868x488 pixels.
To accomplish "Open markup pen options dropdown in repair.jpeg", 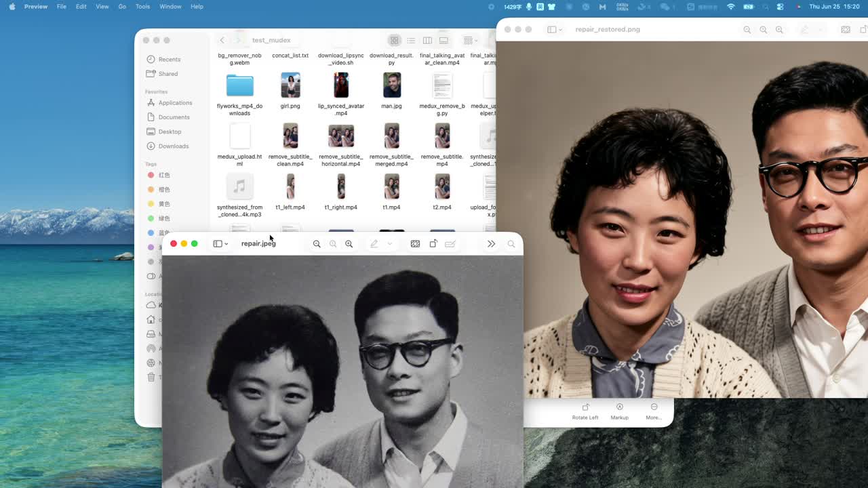I will click(389, 243).
